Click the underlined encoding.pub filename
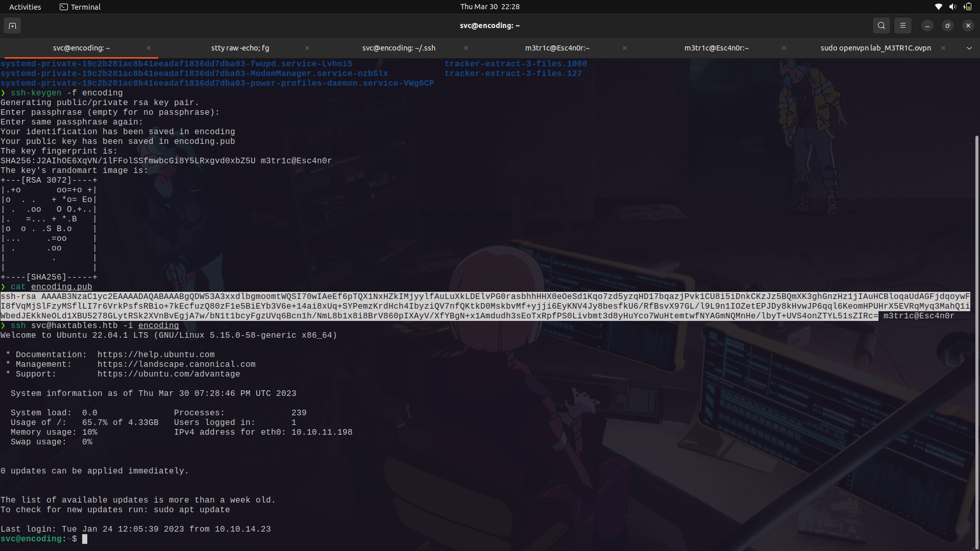Image resolution: width=980 pixels, height=551 pixels. (61, 287)
